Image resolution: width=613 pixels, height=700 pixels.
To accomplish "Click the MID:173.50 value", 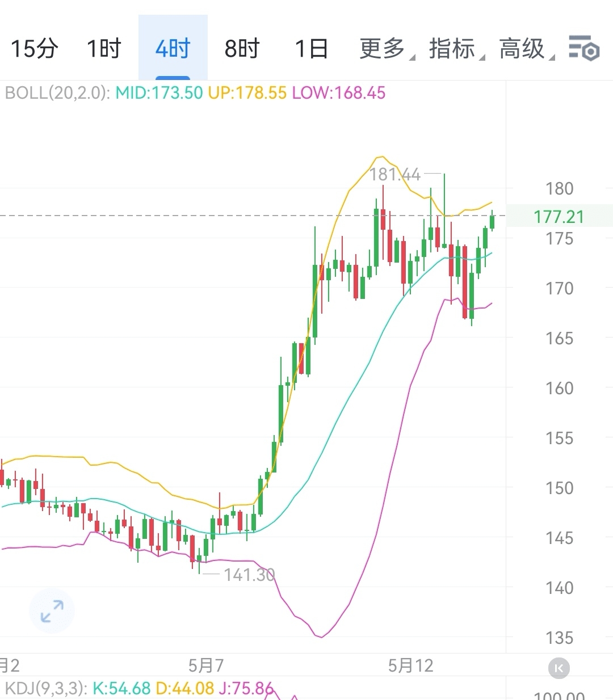I will click(159, 93).
